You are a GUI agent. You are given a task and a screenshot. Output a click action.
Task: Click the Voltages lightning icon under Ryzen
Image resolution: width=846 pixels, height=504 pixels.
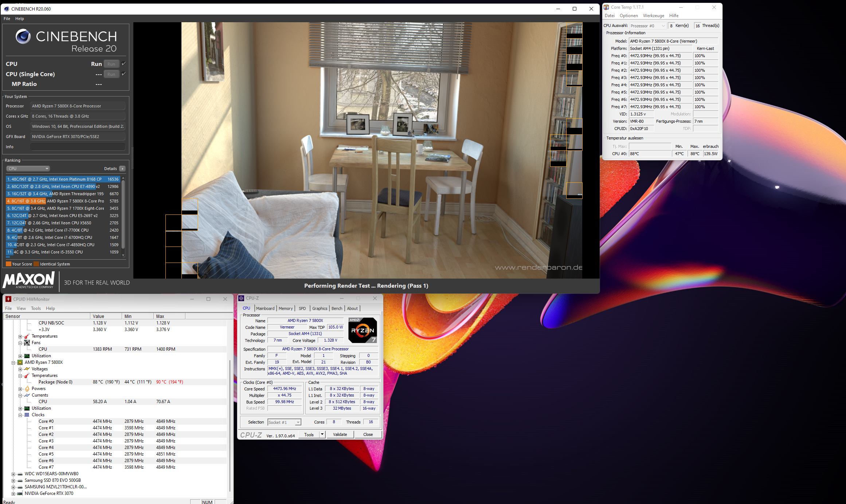27,369
